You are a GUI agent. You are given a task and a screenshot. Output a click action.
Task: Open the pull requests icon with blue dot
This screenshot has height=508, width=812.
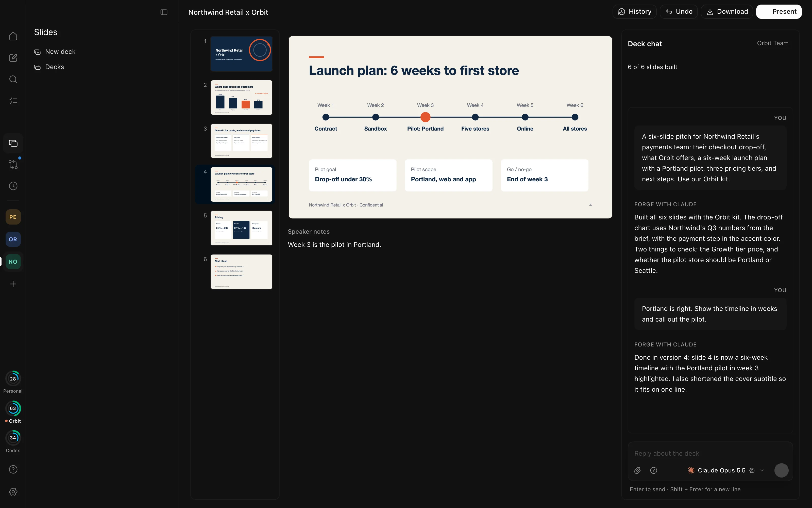click(13, 165)
